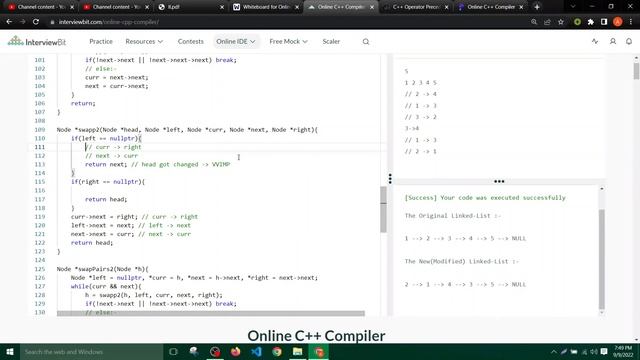640x360 pixels.
Task: Switch to the Whiteboard for Online tab
Action: pos(265,7)
